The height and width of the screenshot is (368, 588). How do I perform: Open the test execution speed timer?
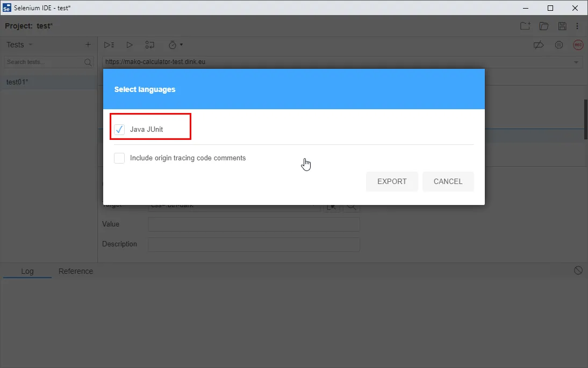coord(176,45)
